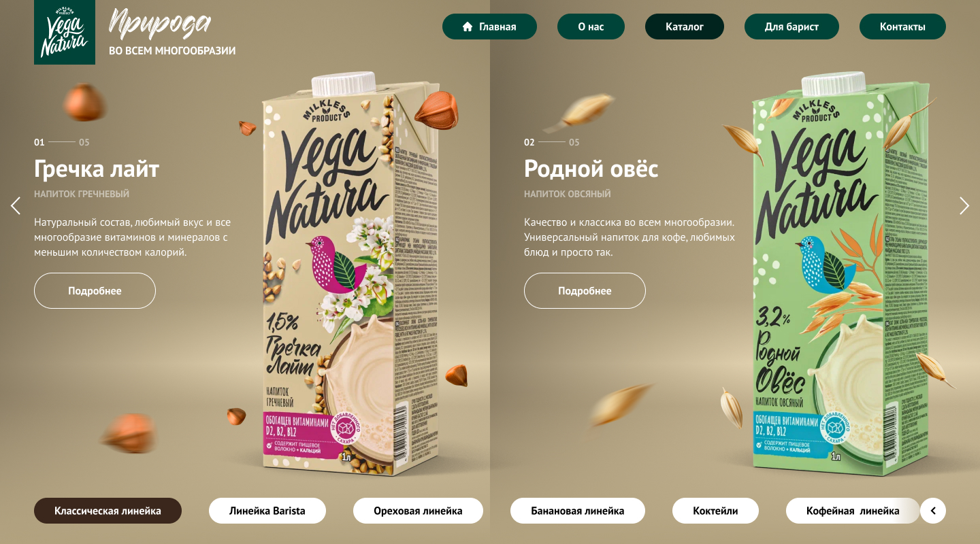This screenshot has width=980, height=544.
Task: Click the Vega Natura logo
Action: pyautogui.click(x=65, y=32)
